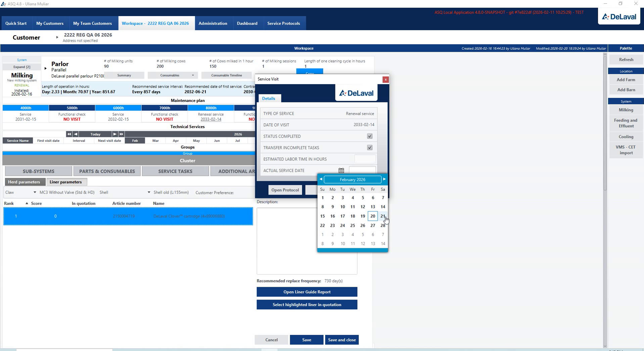
Task: Click Add Farm in Palette
Action: [x=626, y=80]
